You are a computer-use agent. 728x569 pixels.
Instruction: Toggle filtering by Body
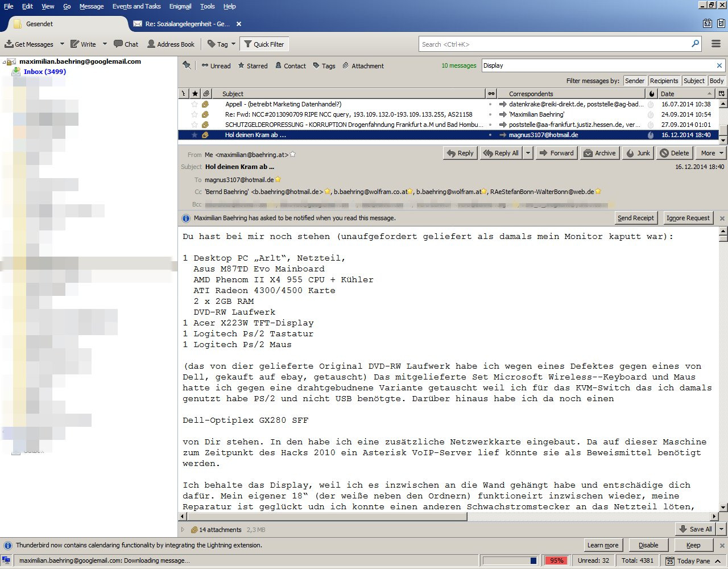pyautogui.click(x=717, y=81)
